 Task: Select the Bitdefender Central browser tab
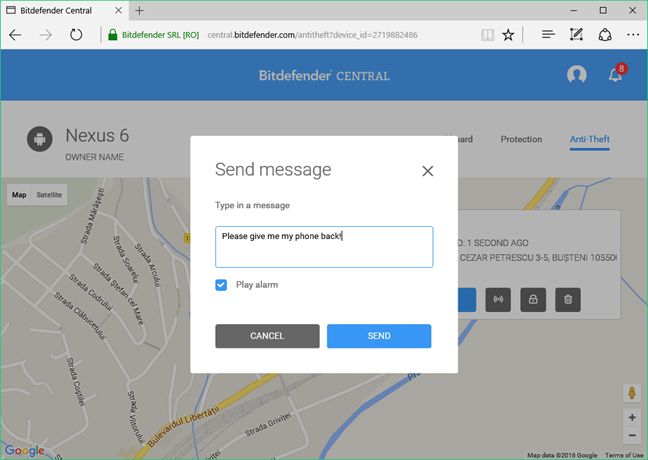[x=64, y=10]
